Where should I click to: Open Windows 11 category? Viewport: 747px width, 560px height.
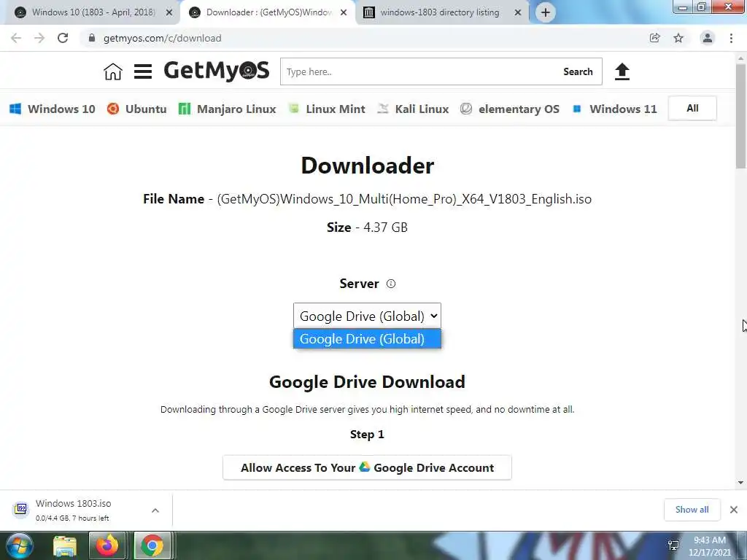tap(614, 109)
